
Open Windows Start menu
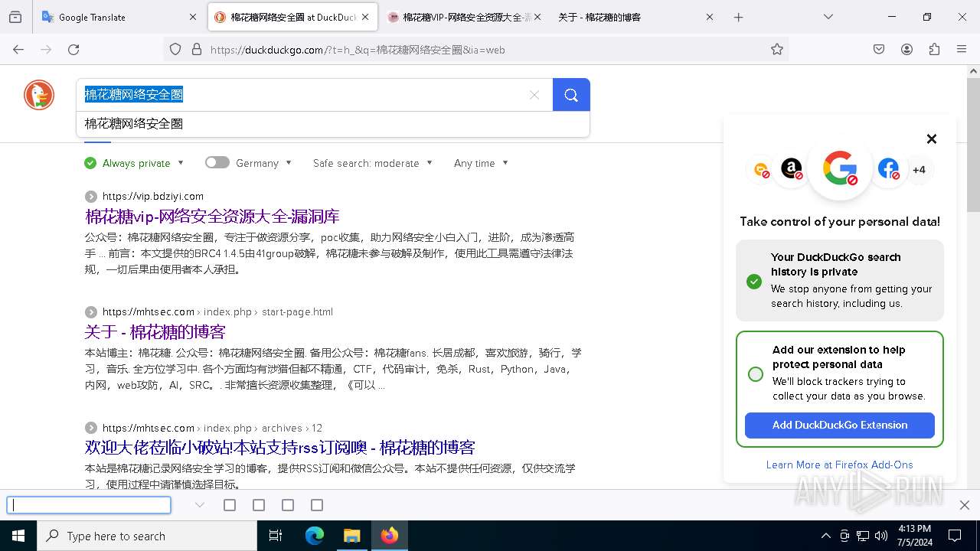click(x=18, y=536)
